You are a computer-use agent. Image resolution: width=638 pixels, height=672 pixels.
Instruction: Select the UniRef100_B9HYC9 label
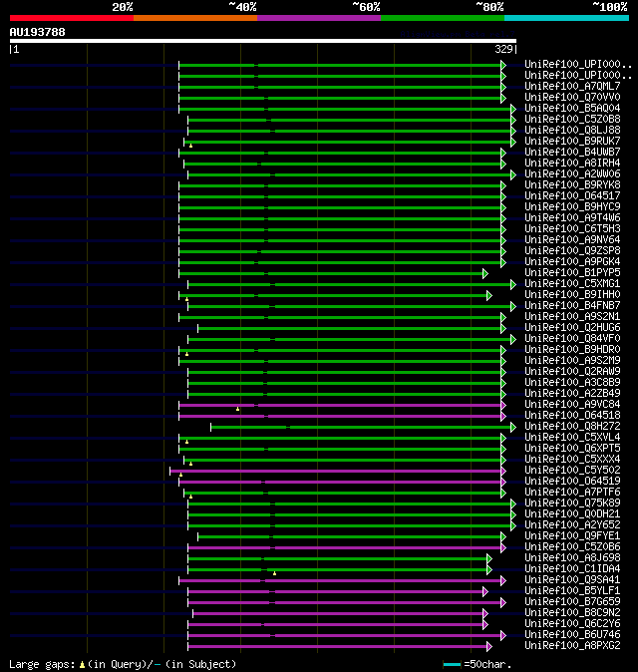point(572,207)
